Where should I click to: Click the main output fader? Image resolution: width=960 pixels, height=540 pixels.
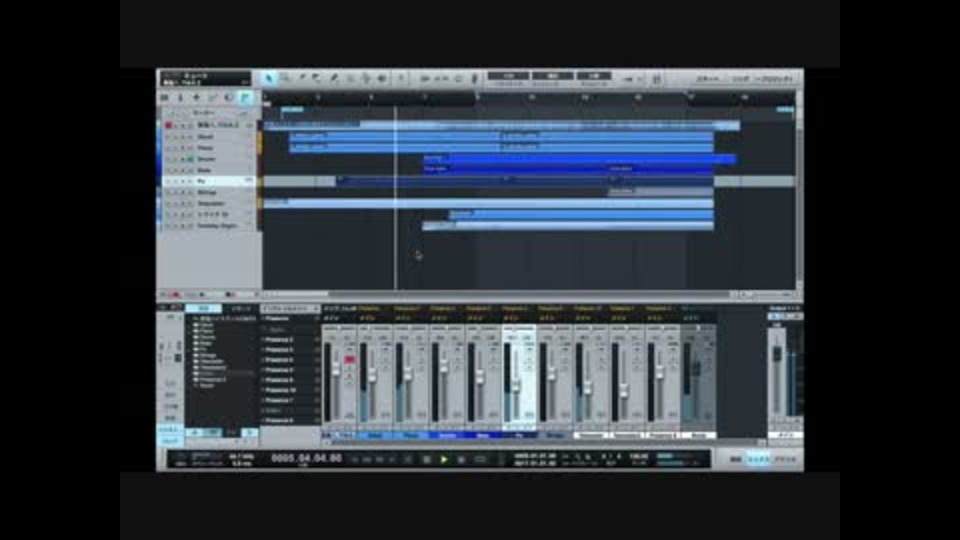[x=777, y=354]
